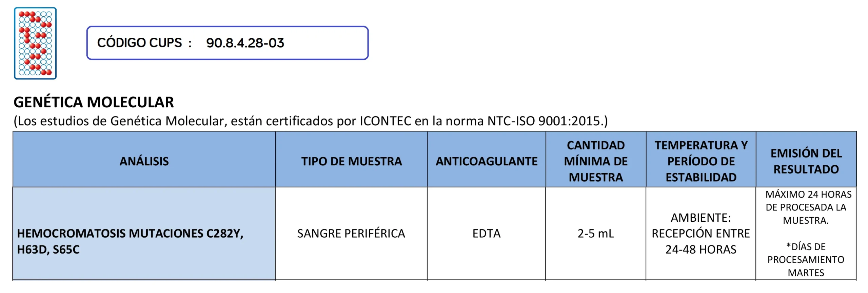
Task: Click the red-dotted microplate logo icon
Action: (35, 43)
